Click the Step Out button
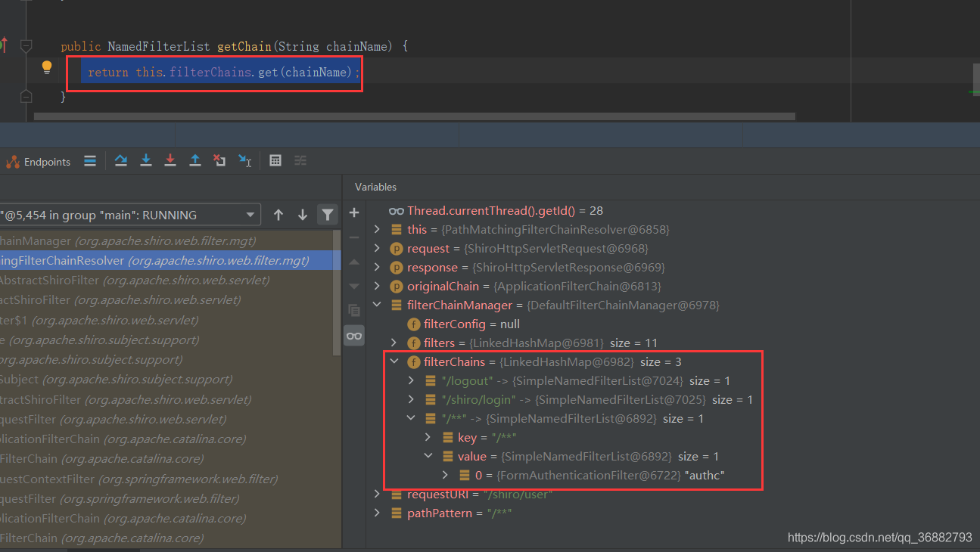 coord(195,160)
